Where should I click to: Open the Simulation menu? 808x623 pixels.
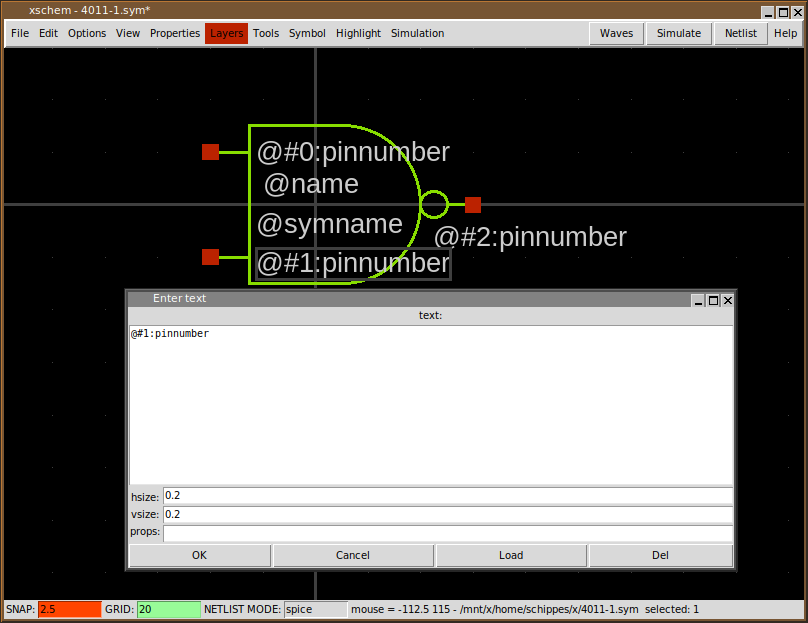pyautogui.click(x=417, y=33)
